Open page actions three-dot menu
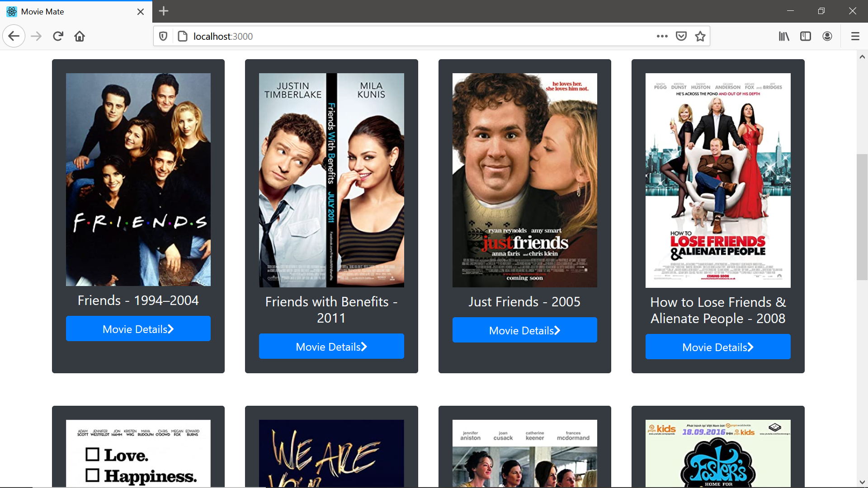This screenshot has height=488, width=868. tap(662, 36)
